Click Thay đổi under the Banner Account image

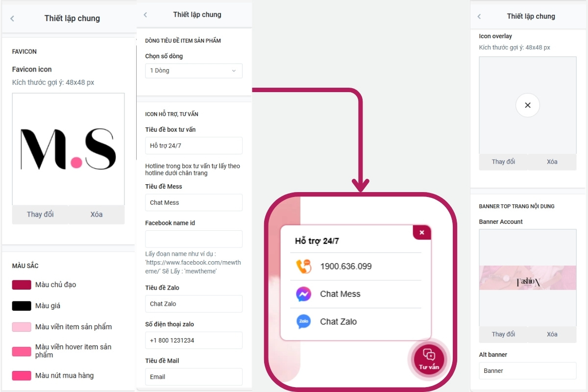tap(503, 334)
